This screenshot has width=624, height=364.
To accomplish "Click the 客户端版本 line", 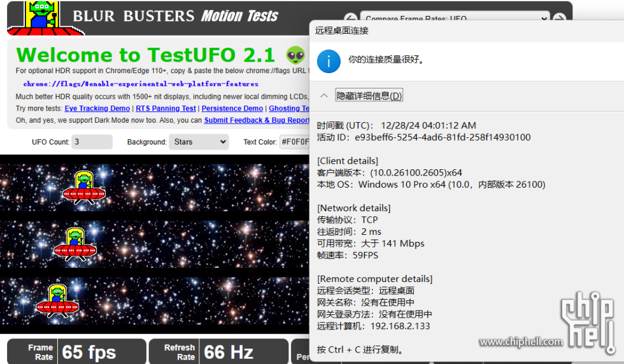I will (390, 172).
